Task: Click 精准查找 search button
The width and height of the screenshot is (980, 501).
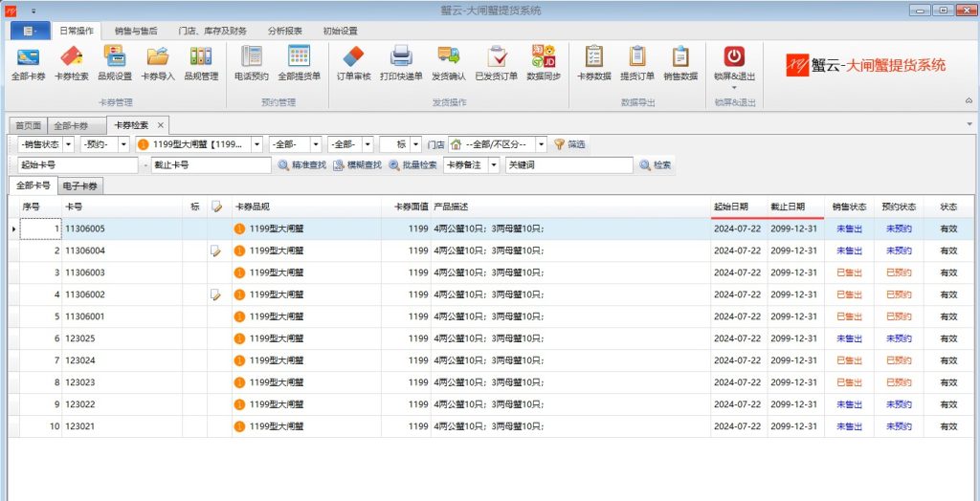Action: click(301, 165)
